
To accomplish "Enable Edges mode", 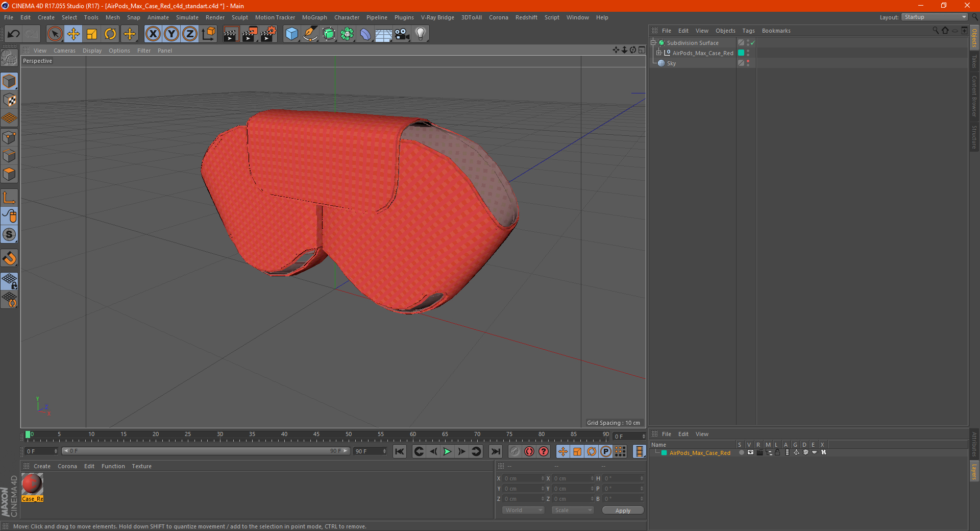I will pos(10,156).
